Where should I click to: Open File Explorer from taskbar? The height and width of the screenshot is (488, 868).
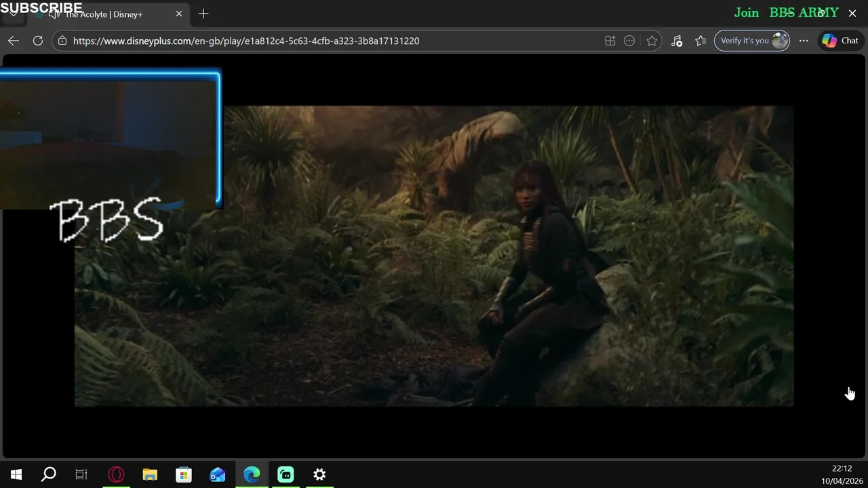pos(150,474)
